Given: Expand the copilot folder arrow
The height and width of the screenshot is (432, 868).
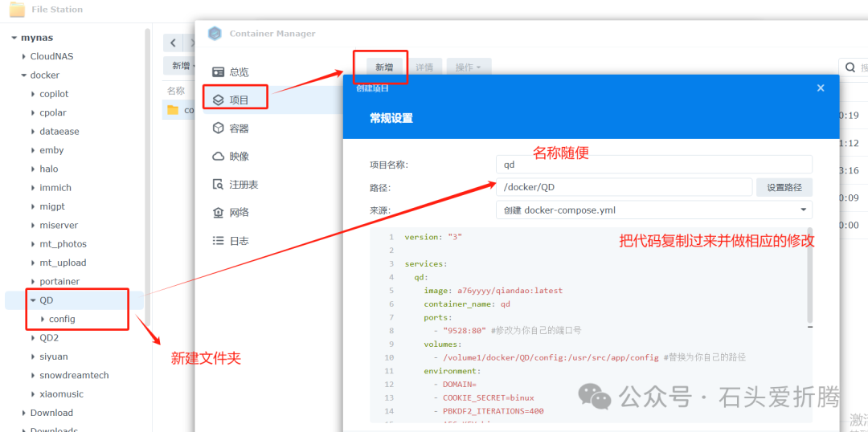Looking at the screenshot, I should 33,94.
